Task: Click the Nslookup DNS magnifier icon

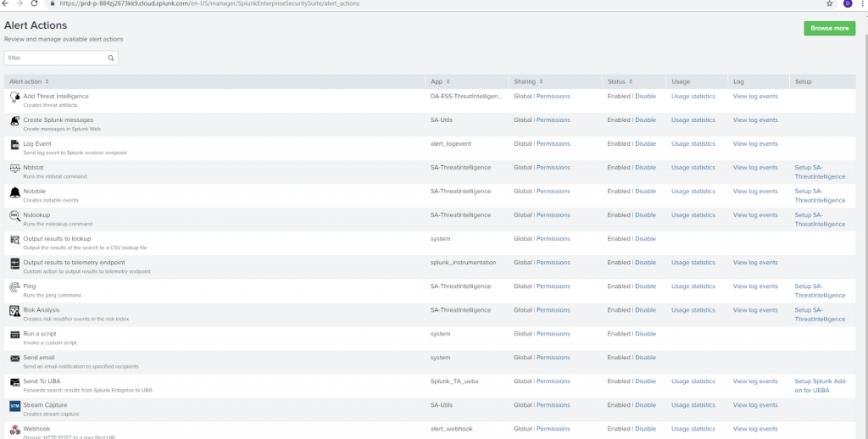Action: (x=15, y=216)
